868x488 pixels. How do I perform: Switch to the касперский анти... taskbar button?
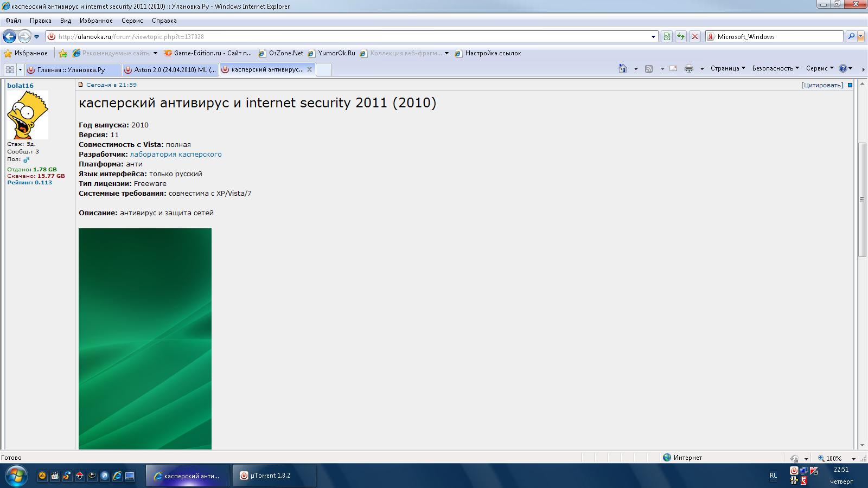pyautogui.click(x=188, y=476)
